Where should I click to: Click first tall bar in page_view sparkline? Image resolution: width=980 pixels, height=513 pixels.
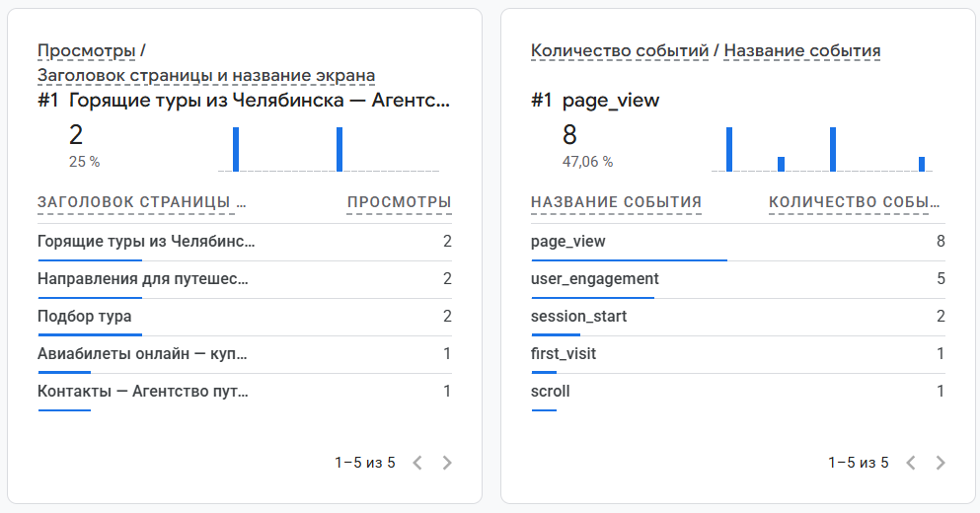(729, 149)
